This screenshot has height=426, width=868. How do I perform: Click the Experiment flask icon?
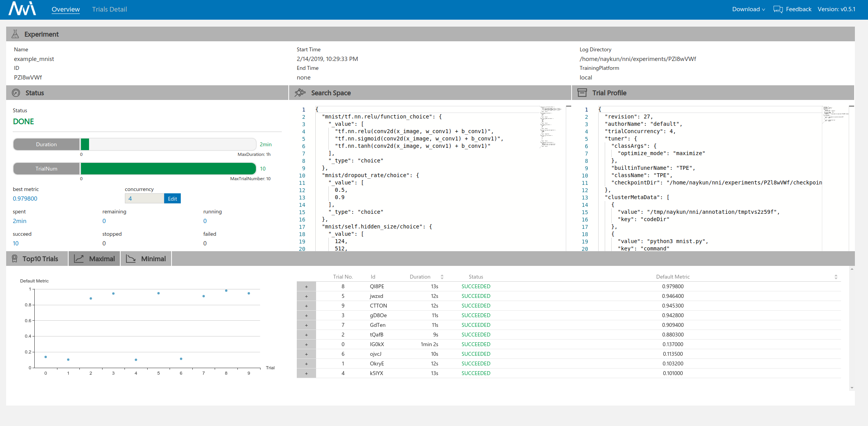coord(15,34)
